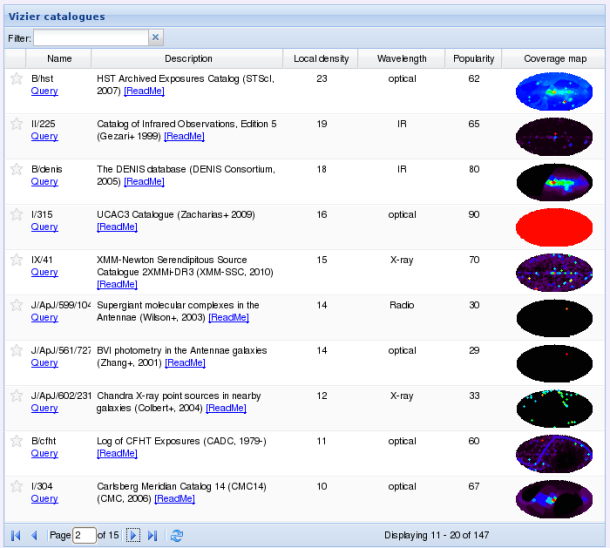Star the Chandra X-ray point sources row

coord(16,396)
